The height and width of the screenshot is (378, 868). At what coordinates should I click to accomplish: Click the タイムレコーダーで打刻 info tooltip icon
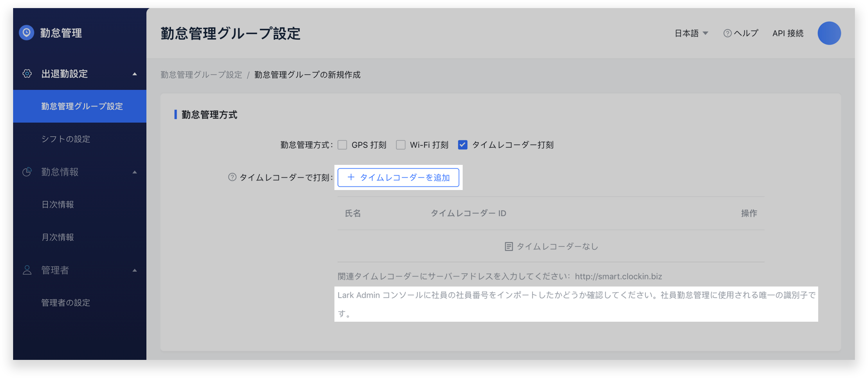pyautogui.click(x=232, y=177)
